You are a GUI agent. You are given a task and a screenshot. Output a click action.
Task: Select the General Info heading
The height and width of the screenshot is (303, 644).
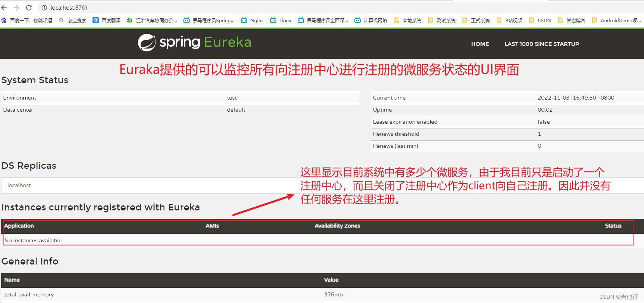[30, 261]
